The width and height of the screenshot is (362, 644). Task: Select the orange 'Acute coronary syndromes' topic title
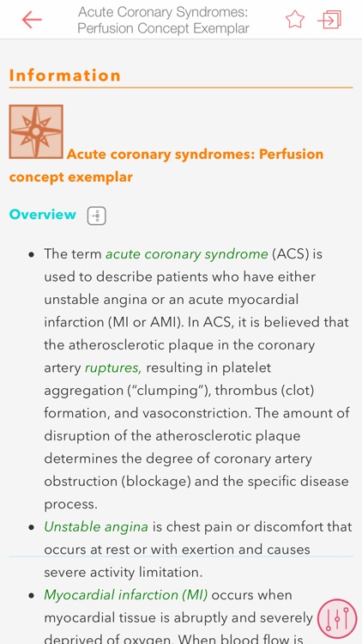[166, 166]
